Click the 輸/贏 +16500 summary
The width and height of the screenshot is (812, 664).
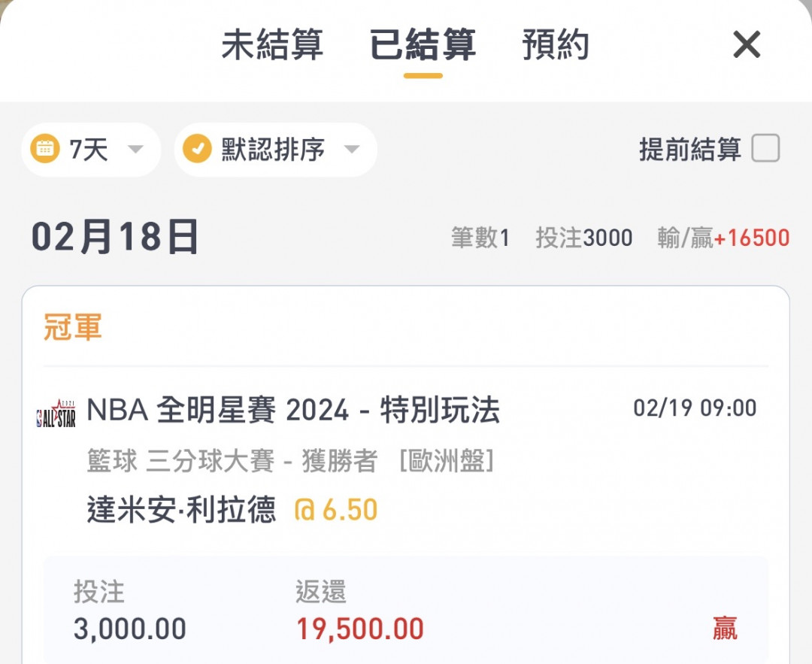[x=723, y=238]
